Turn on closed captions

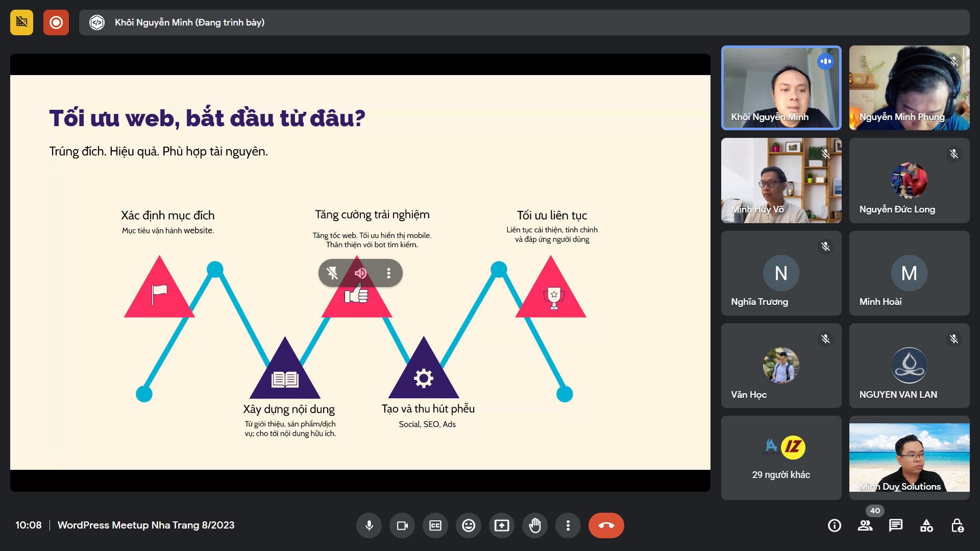point(435,525)
